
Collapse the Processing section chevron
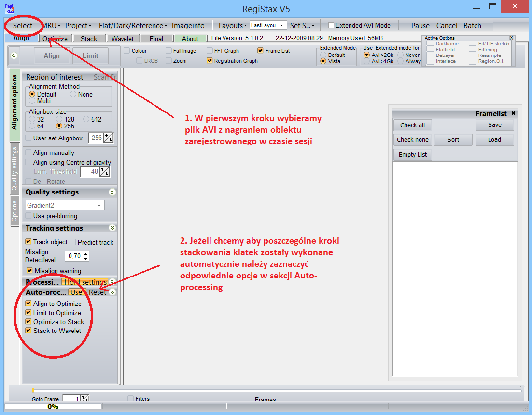click(112, 282)
